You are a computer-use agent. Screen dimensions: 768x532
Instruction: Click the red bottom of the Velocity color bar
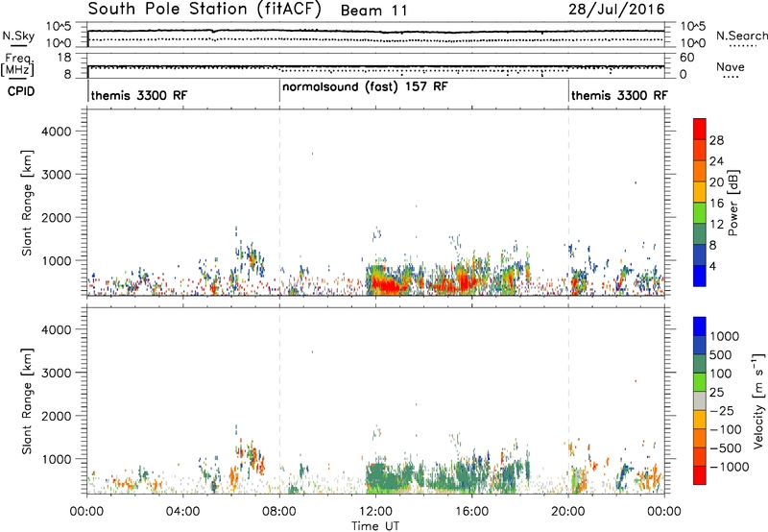coord(700,475)
